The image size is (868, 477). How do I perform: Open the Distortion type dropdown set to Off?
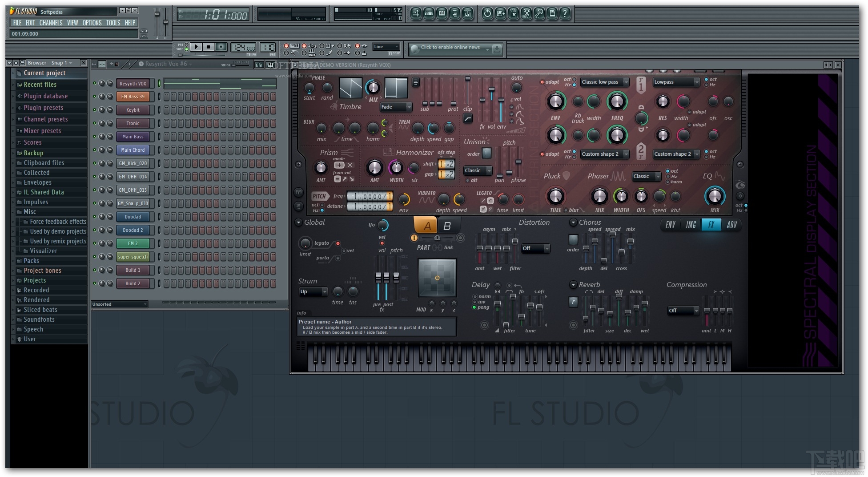pos(535,248)
